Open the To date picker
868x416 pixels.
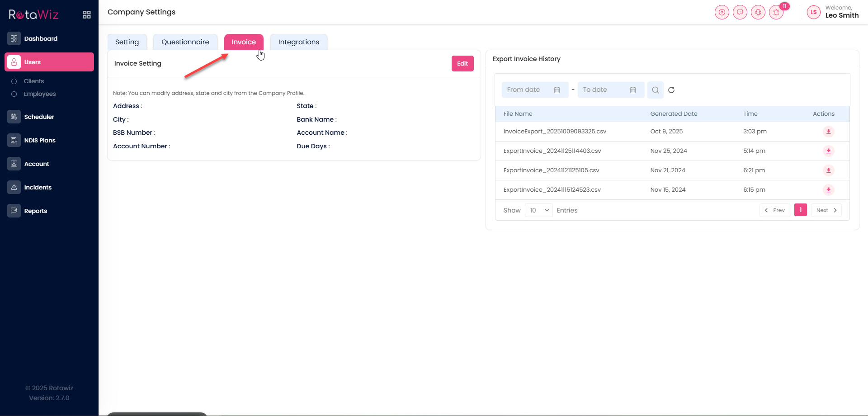coord(610,90)
